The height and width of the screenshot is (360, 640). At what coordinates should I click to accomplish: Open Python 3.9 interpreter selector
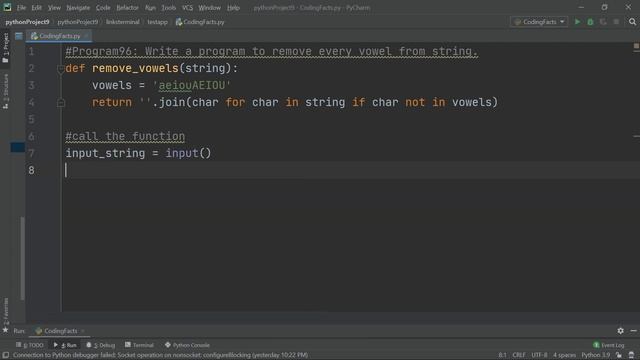pyautogui.click(x=596, y=356)
